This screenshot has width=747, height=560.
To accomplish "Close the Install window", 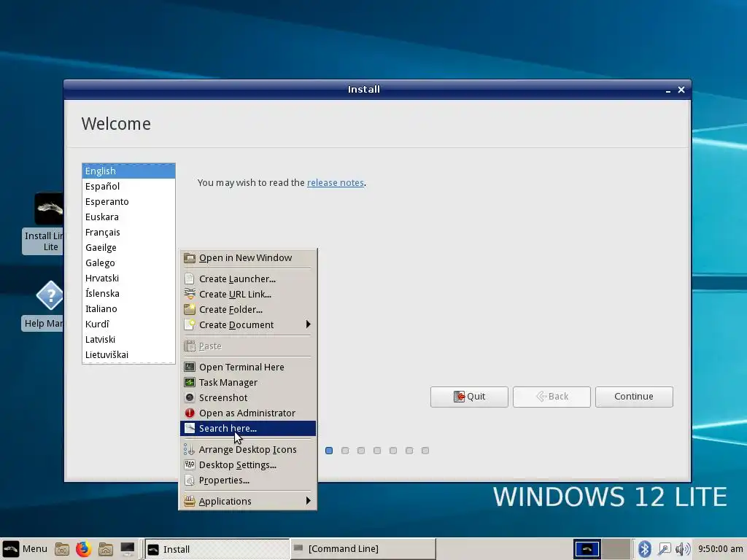I will [x=681, y=90].
